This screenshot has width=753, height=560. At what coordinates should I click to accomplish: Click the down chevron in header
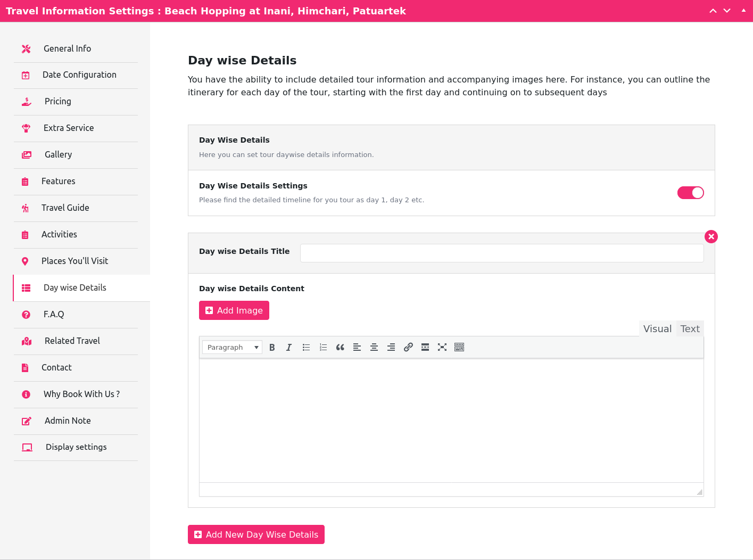(727, 11)
